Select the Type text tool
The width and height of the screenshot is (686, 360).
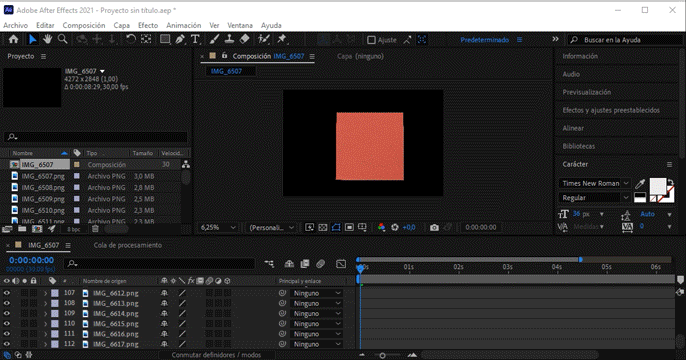coord(195,39)
